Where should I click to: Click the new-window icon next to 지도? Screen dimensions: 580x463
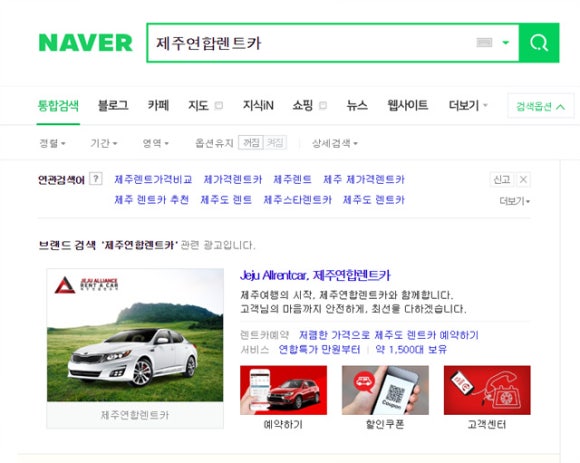[219, 106]
